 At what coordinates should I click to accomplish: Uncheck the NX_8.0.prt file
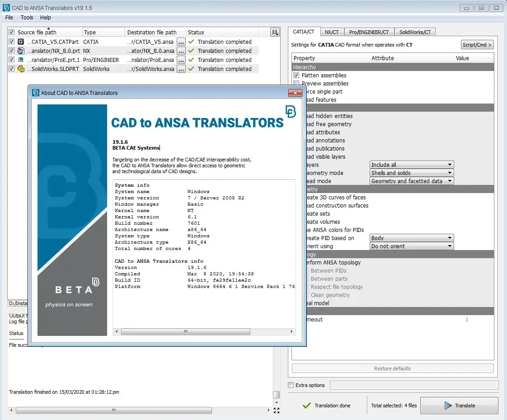click(12, 51)
